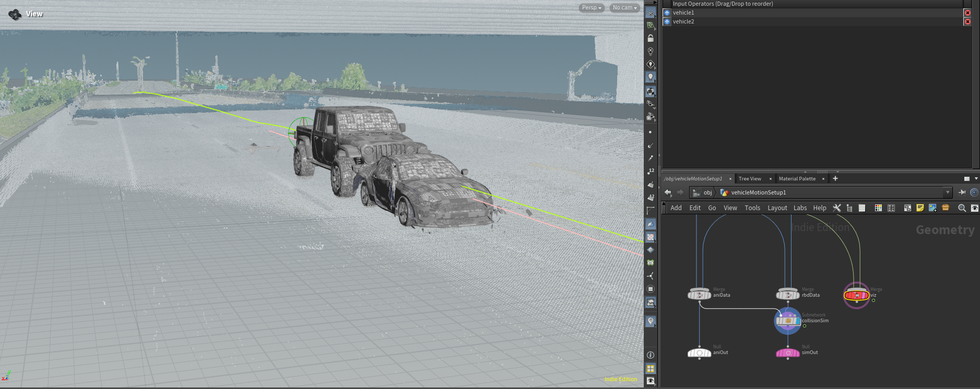
Task: Open the Layout menu in network editor
Action: [x=777, y=208]
